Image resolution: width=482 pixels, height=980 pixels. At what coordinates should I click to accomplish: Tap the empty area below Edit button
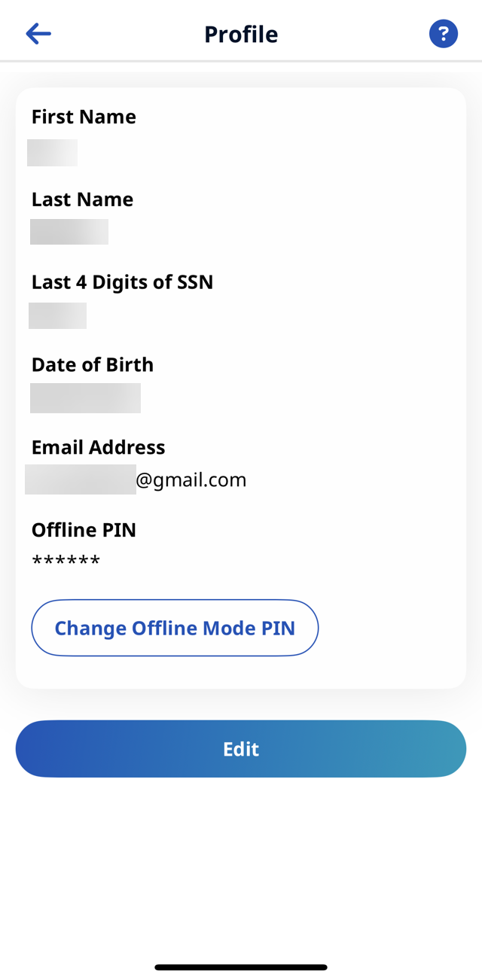[x=241, y=866]
